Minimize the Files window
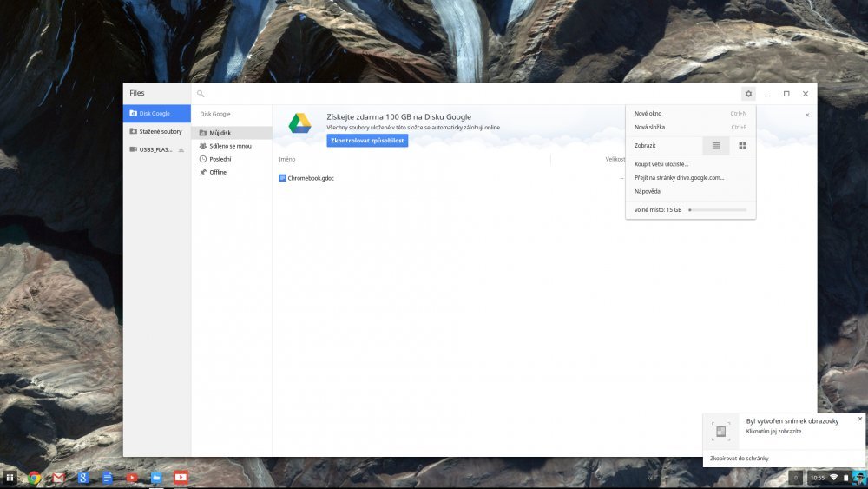 (x=767, y=94)
